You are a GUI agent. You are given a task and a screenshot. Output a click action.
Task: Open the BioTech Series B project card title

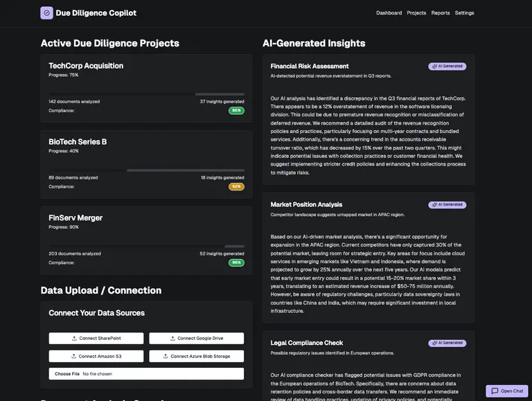(x=78, y=142)
